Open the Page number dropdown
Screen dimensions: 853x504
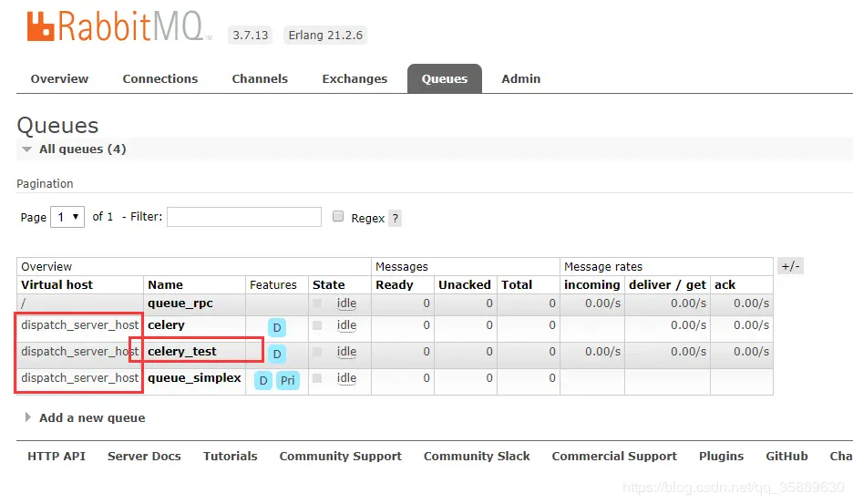click(67, 217)
